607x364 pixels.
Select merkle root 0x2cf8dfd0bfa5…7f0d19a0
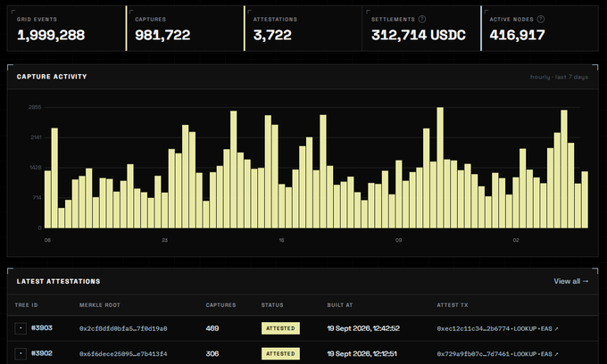123,329
